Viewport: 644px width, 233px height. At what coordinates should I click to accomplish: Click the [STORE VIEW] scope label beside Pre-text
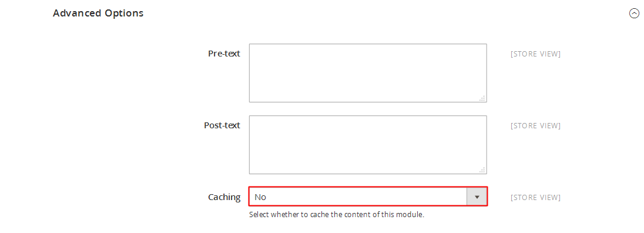(535, 54)
